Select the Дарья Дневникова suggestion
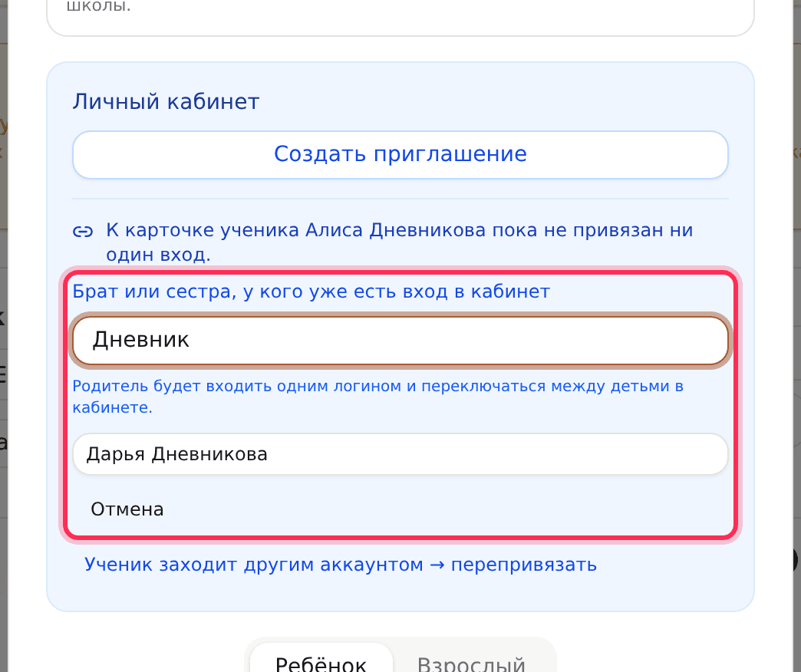Screen dimensions: 801x672 (400, 454)
